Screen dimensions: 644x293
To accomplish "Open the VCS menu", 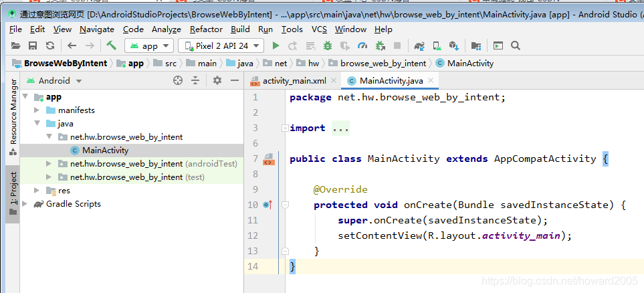I will click(x=319, y=29).
